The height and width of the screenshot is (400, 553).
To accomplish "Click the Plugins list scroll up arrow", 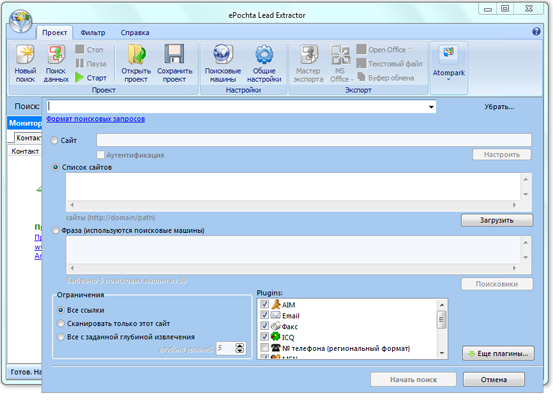I will pos(442,304).
